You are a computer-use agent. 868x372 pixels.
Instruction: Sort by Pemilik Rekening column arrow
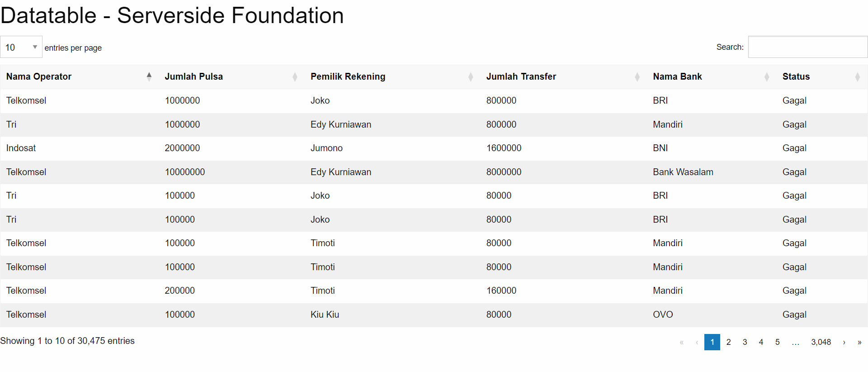click(471, 76)
